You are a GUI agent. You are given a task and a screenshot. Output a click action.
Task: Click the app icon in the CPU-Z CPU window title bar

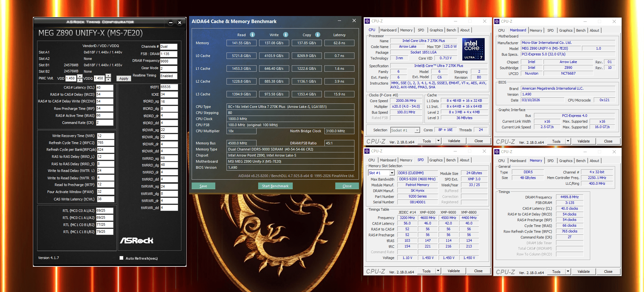pyautogui.click(x=367, y=21)
